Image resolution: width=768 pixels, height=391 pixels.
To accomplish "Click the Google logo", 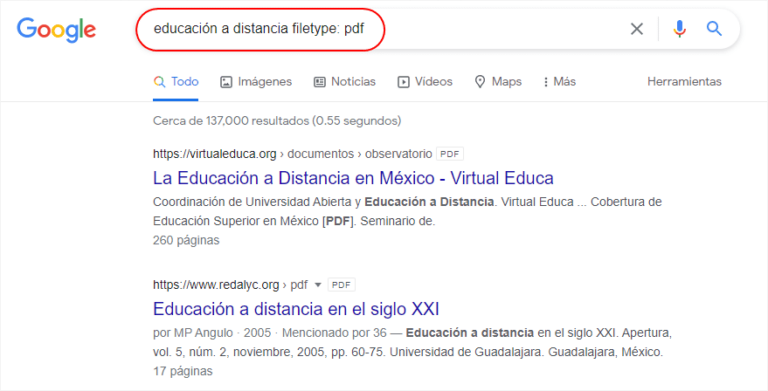I will coord(56,29).
